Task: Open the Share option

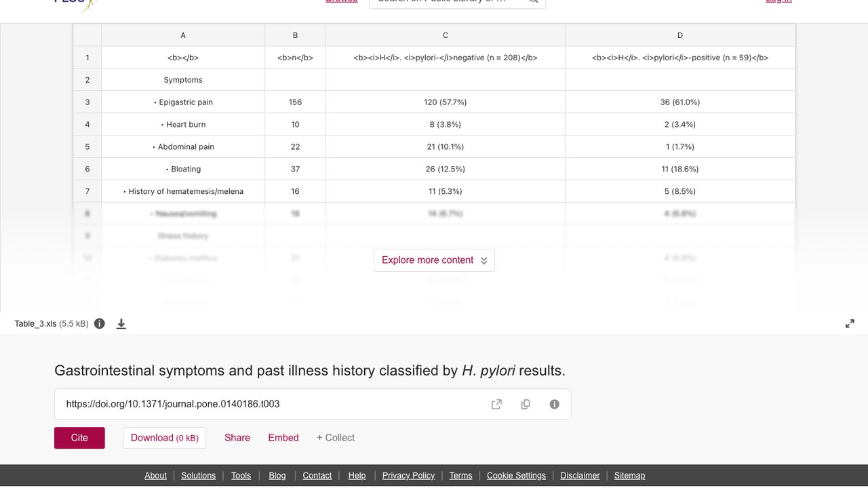Action: pos(237,438)
